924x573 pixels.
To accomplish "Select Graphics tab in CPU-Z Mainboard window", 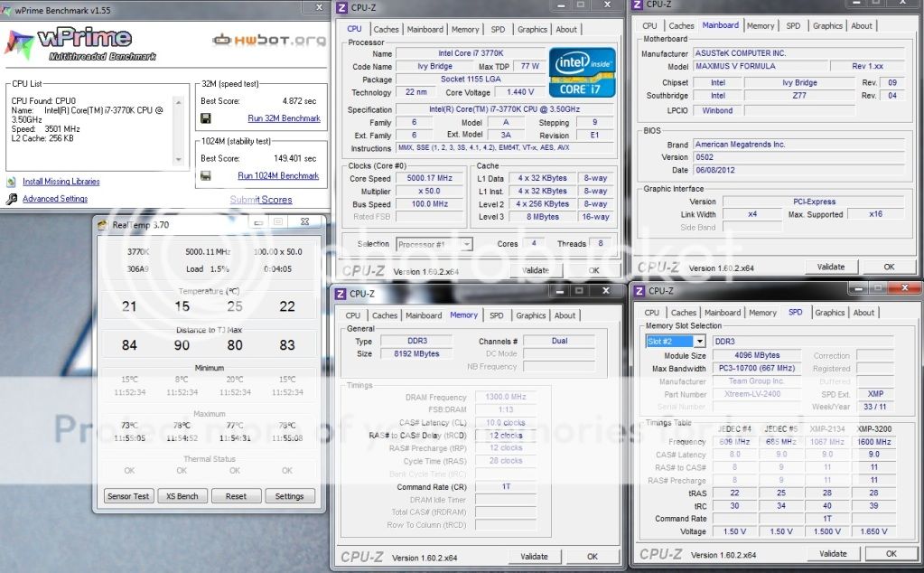I will coord(827,26).
